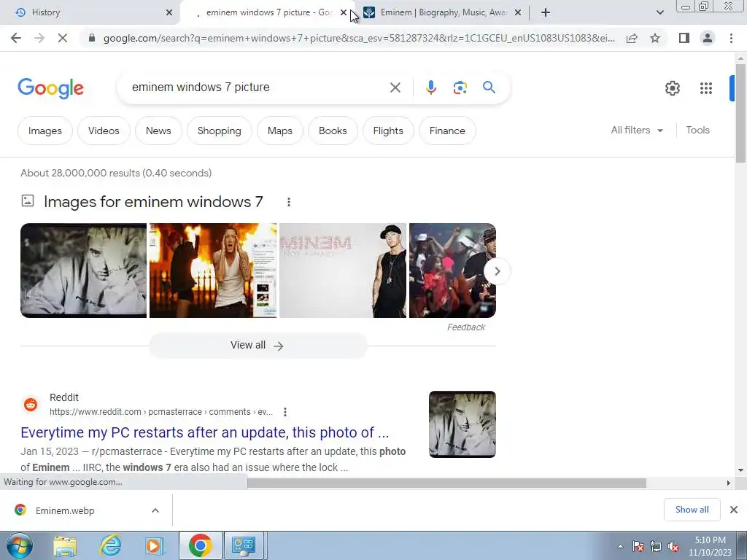The image size is (747, 560).
Task: Search by image with Google Lens
Action: 460,87
